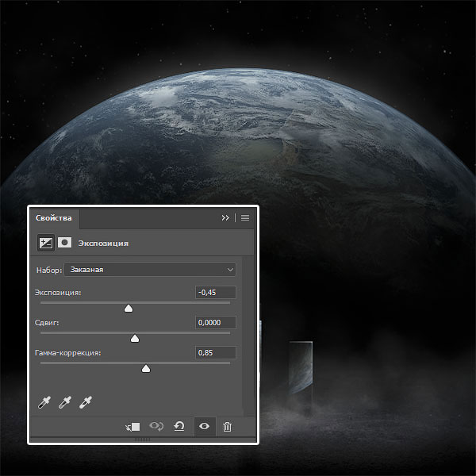
Task: Click the Набор label
Action: pos(49,271)
